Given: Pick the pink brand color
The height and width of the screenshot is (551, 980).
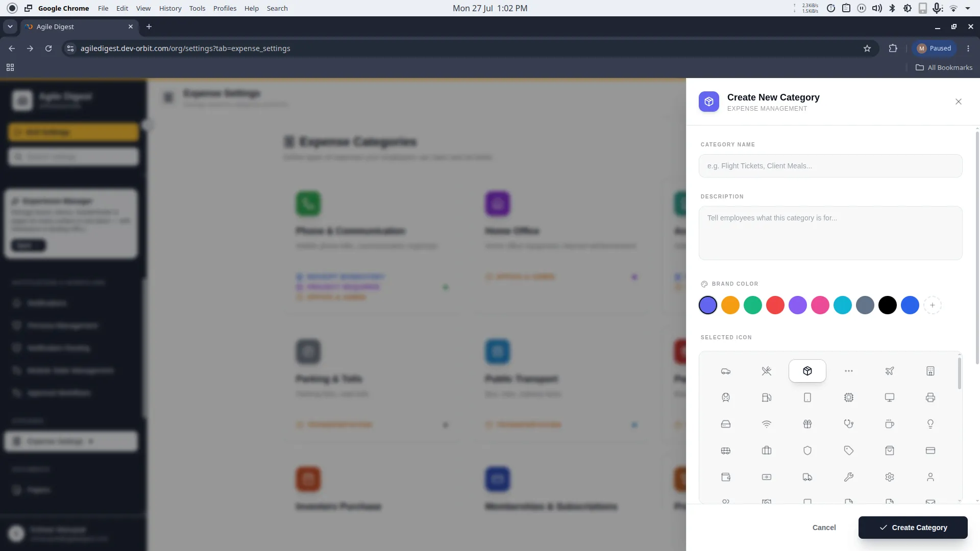Looking at the screenshot, I should point(820,305).
